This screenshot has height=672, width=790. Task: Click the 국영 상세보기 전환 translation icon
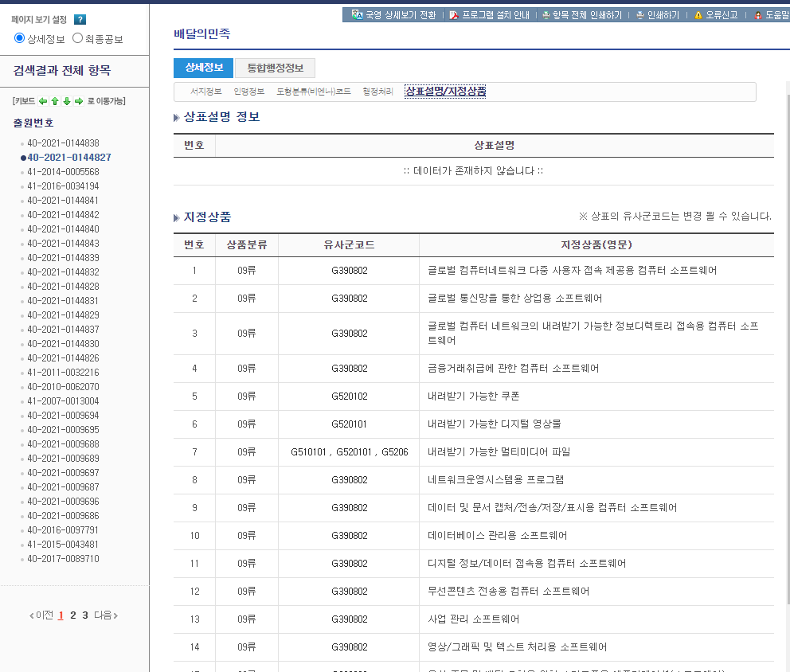click(357, 14)
